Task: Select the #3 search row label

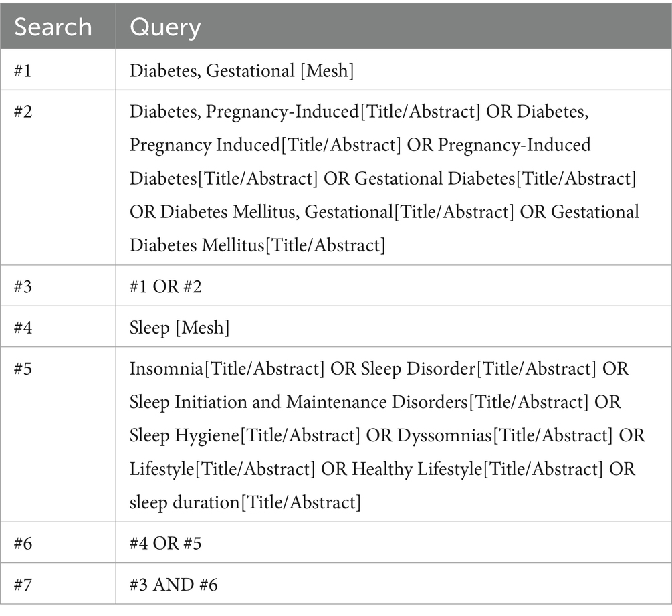Action: click(x=23, y=287)
